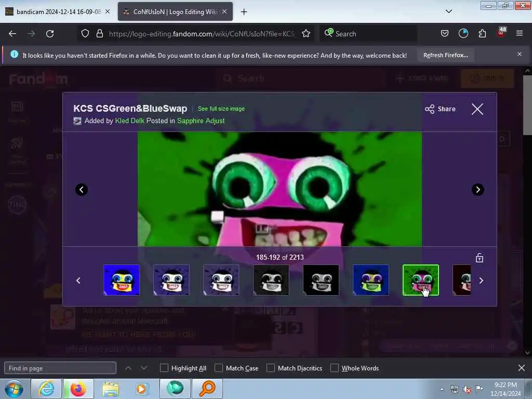
Task: Enable Match Case checkbox
Action: tap(219, 368)
